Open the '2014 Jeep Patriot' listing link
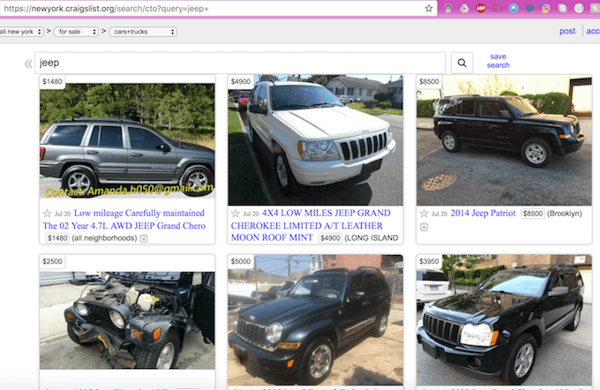The width and height of the screenshot is (600, 390). click(x=483, y=213)
